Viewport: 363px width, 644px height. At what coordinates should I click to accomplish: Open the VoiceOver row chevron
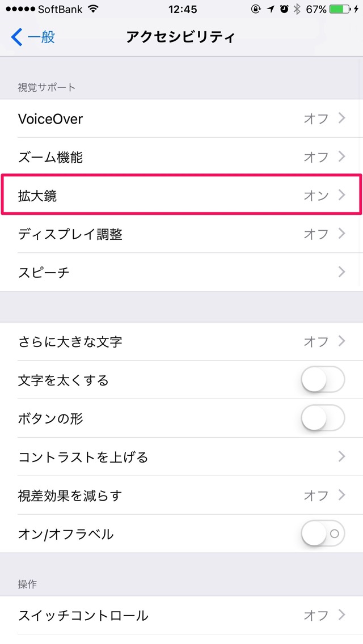click(x=341, y=118)
